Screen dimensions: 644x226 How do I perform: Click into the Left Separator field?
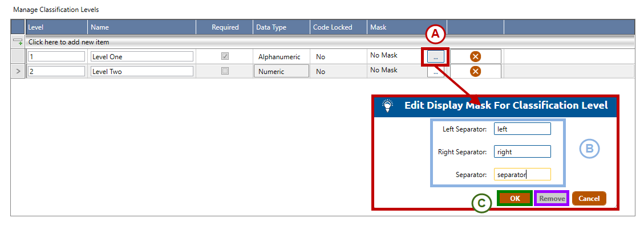pos(522,129)
